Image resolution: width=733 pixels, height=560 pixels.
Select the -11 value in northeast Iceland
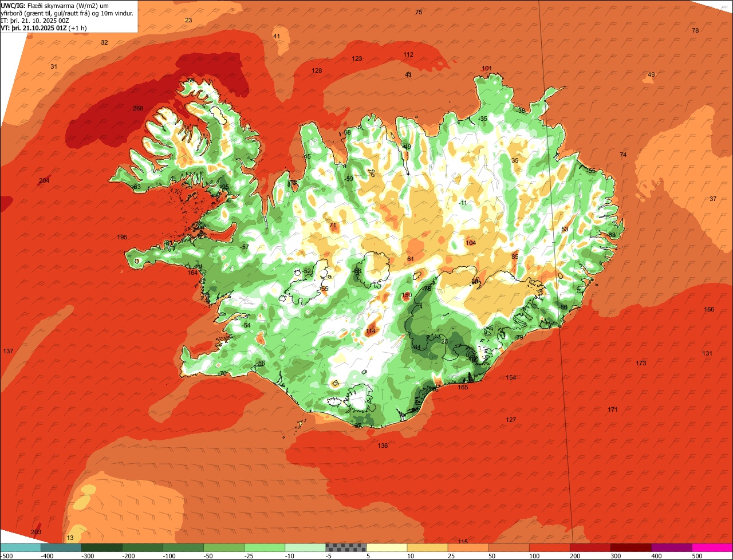click(463, 203)
